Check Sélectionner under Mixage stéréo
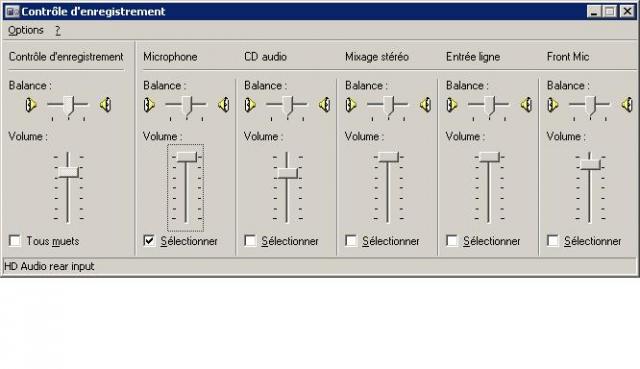The height and width of the screenshot is (369, 640). pyautogui.click(x=351, y=241)
